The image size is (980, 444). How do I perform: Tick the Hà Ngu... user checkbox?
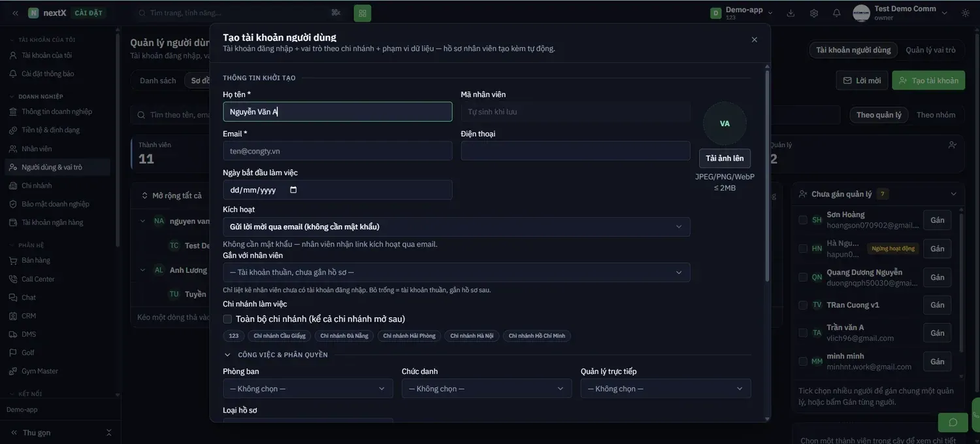click(803, 248)
